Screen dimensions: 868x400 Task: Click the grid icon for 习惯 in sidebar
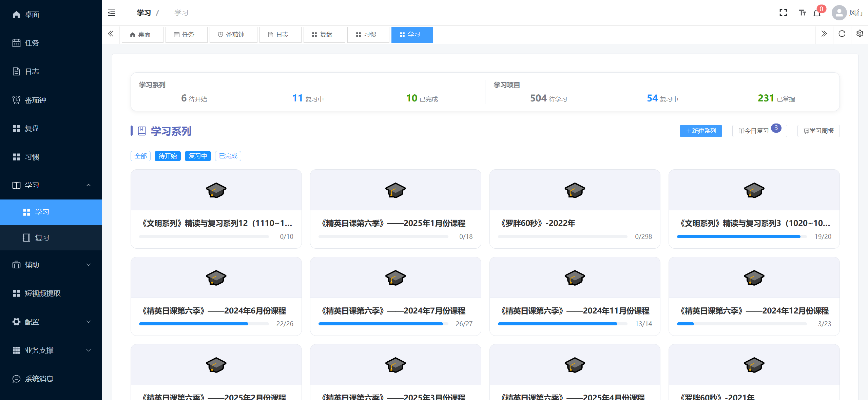tap(16, 157)
